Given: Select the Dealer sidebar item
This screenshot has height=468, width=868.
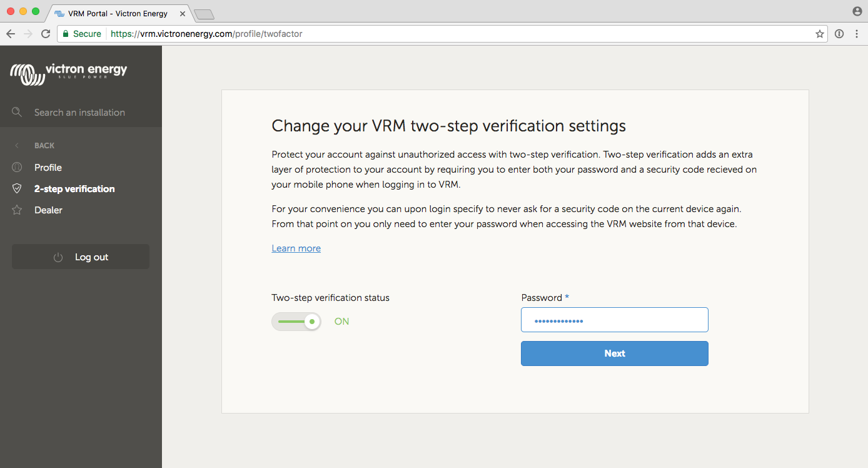Looking at the screenshot, I should (48, 210).
